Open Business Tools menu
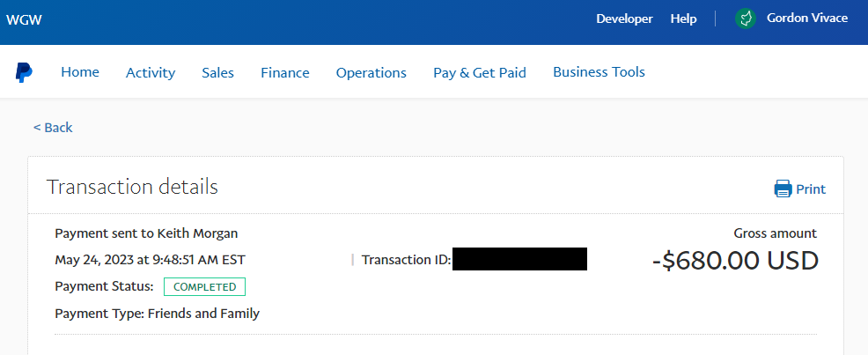 599,72
